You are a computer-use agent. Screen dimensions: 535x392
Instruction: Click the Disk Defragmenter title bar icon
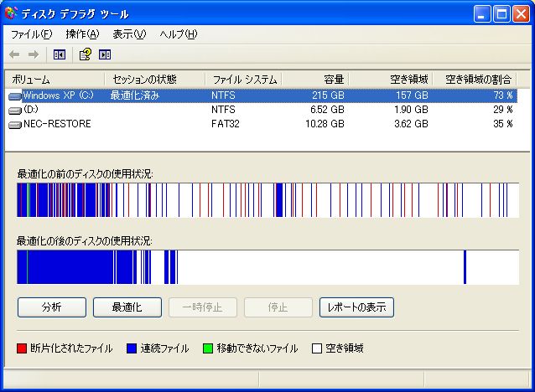(x=11, y=13)
